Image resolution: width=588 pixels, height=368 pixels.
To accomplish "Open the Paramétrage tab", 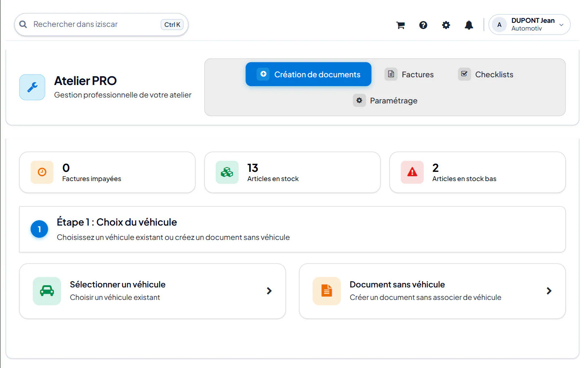I will 385,100.
